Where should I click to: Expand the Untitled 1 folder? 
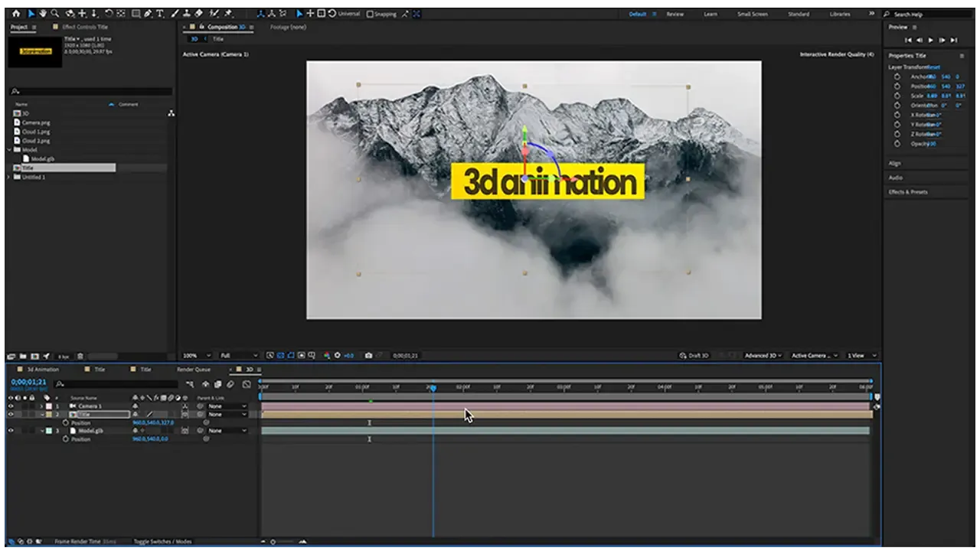[9, 177]
